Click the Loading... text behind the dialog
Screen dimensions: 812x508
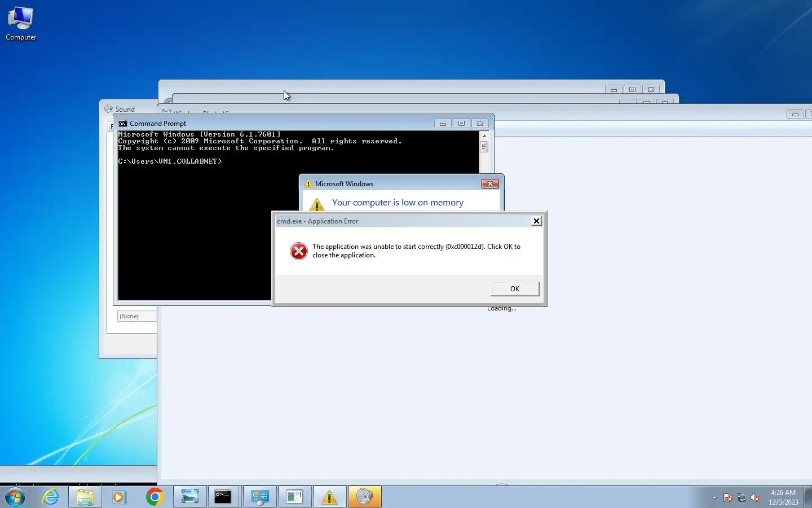click(x=501, y=309)
